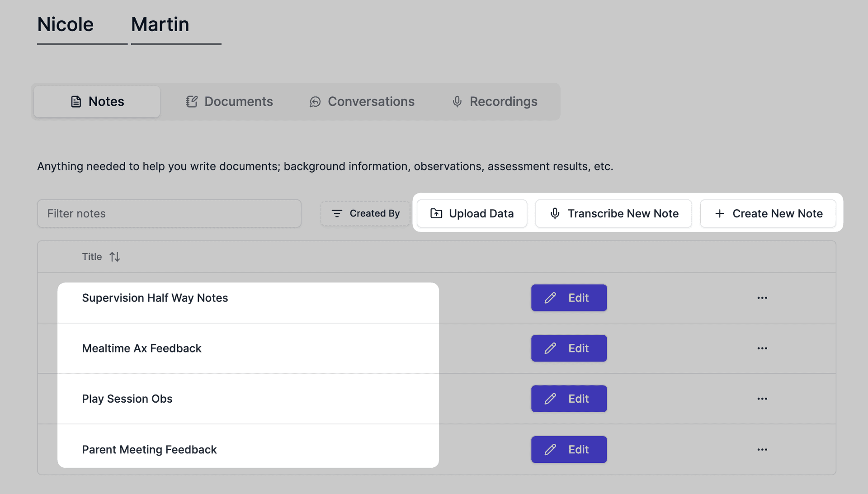Screen dimensions: 868x494
Task: Click the Recordings microphone icon
Action: (457, 101)
